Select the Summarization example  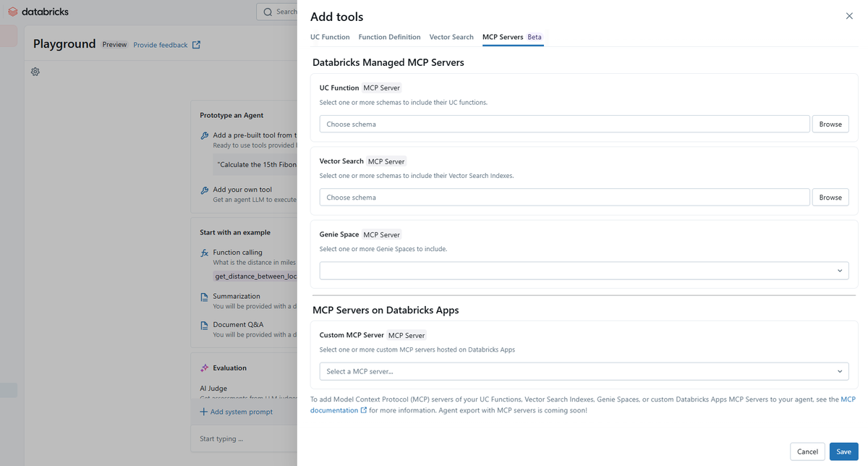pos(237,296)
